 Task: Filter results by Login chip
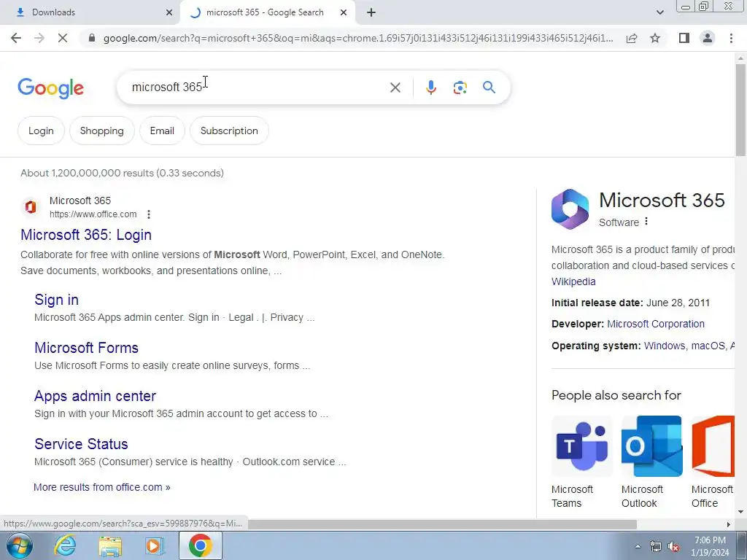41,131
